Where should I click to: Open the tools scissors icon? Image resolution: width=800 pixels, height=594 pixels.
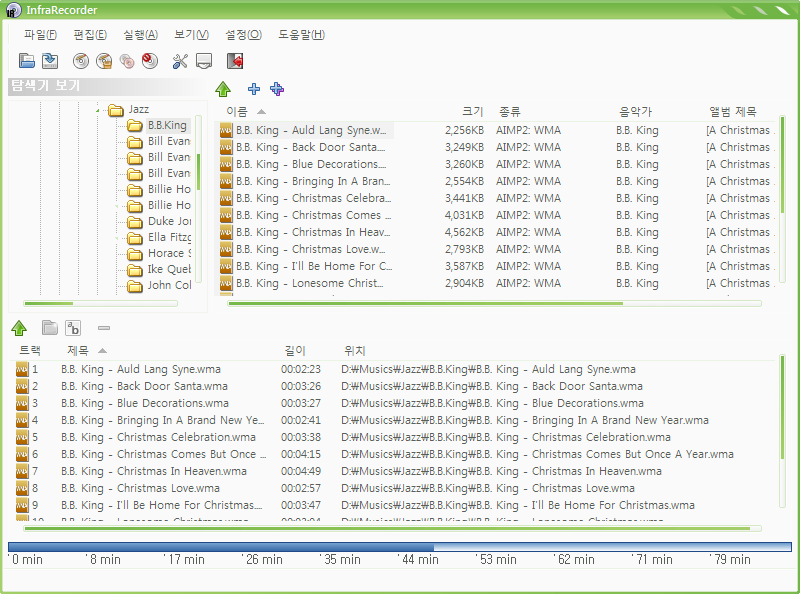coord(180,61)
